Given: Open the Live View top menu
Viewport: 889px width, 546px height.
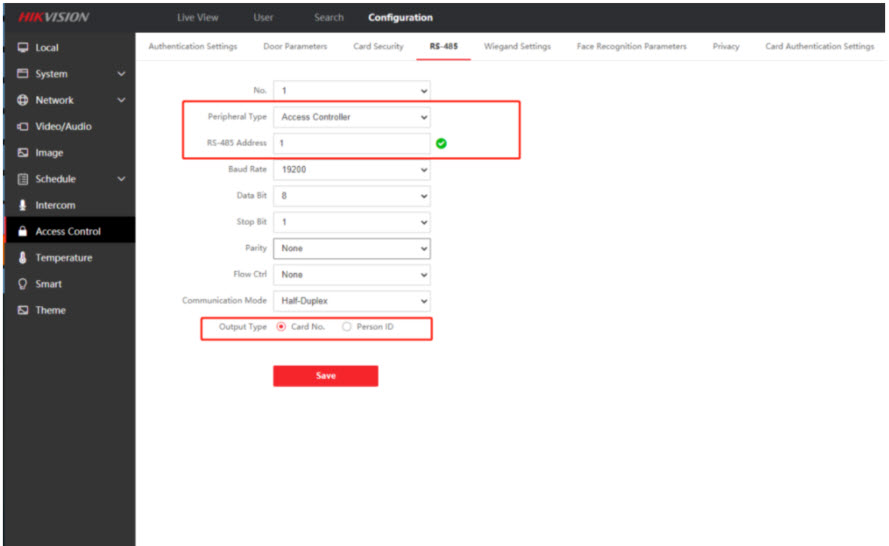Looking at the screenshot, I should coord(198,17).
